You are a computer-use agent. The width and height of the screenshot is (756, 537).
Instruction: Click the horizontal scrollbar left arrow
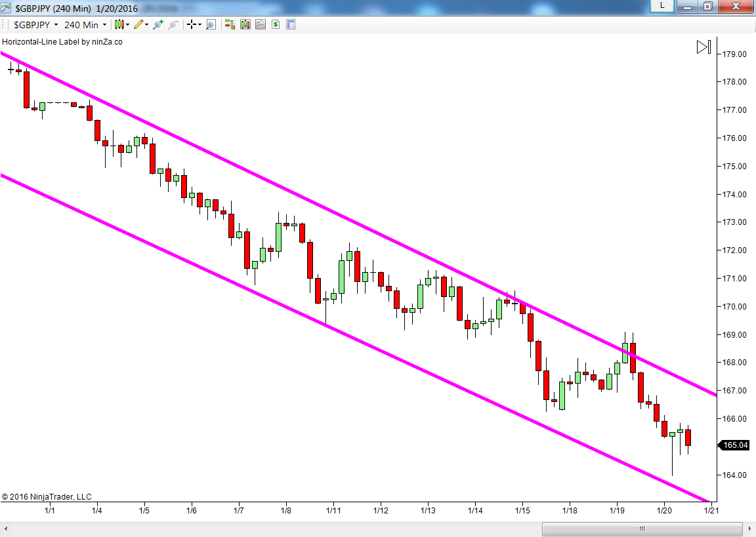(x=5, y=529)
